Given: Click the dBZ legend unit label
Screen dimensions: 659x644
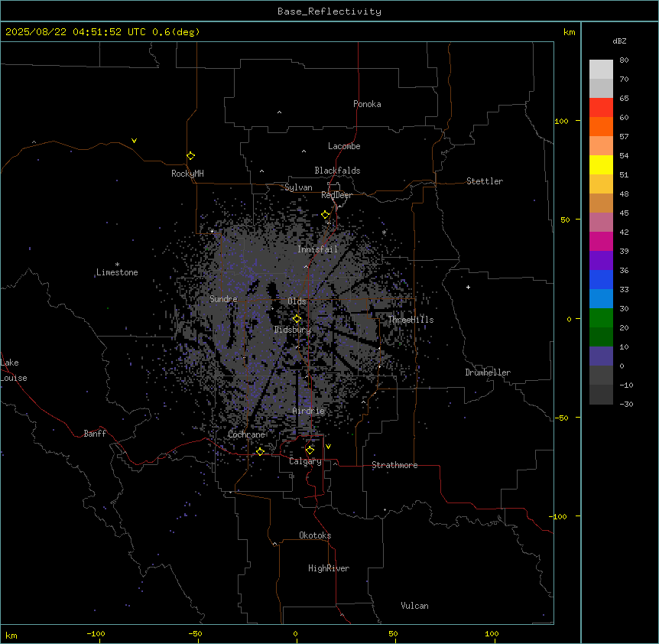Looking at the screenshot, I should [619, 41].
